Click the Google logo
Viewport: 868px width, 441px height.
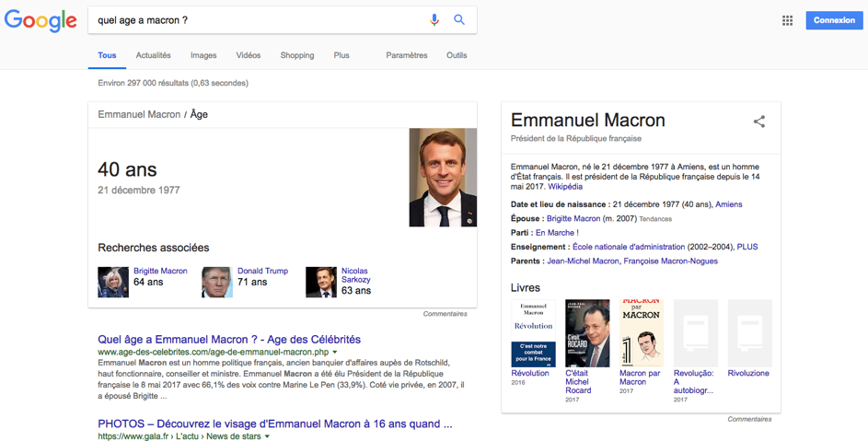[x=41, y=20]
